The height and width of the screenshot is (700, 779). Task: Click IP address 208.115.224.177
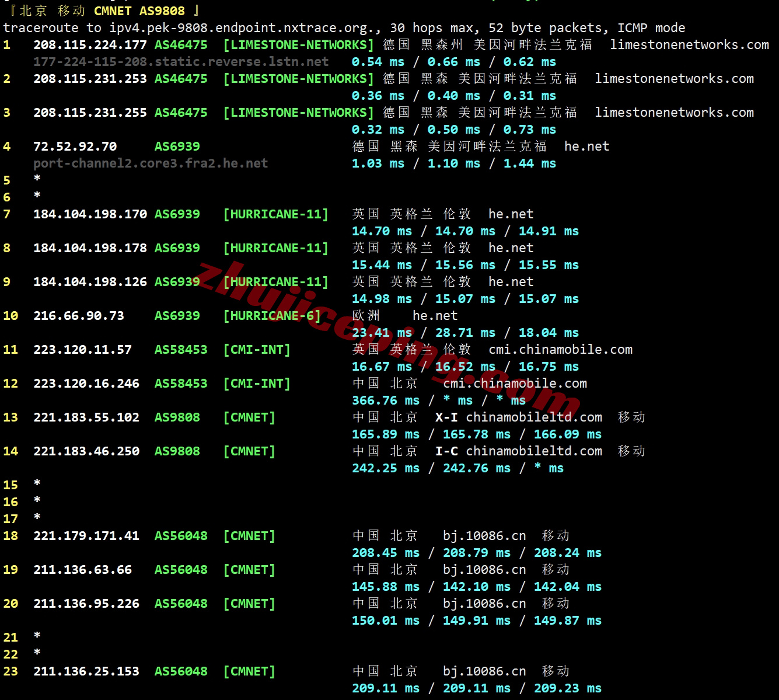[x=90, y=45]
